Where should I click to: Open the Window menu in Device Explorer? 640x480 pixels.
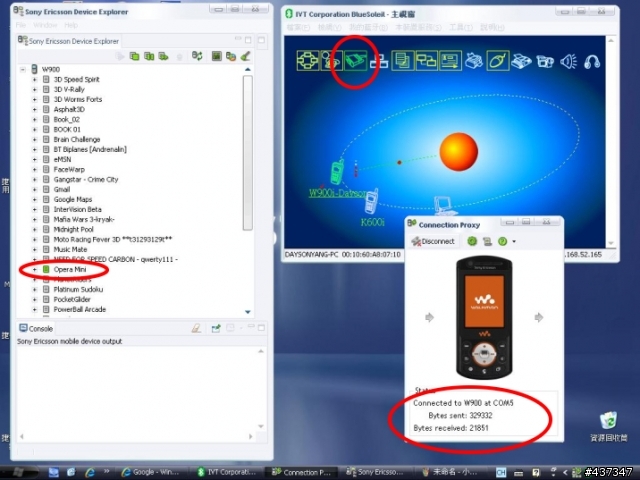tap(45, 25)
